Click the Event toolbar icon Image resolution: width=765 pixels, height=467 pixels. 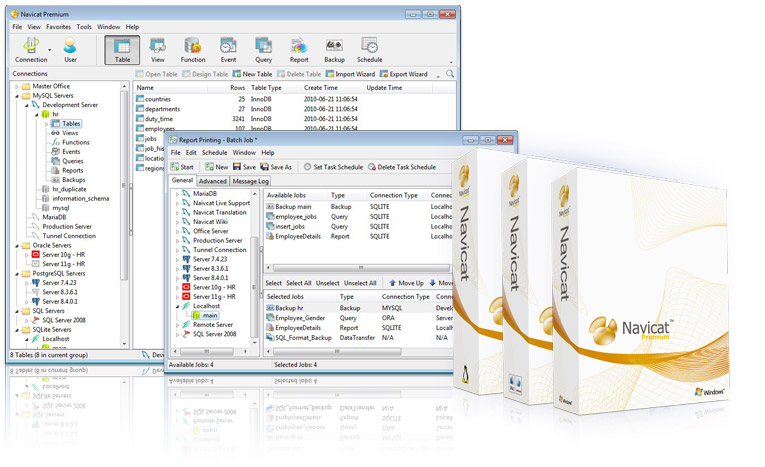pyautogui.click(x=228, y=49)
